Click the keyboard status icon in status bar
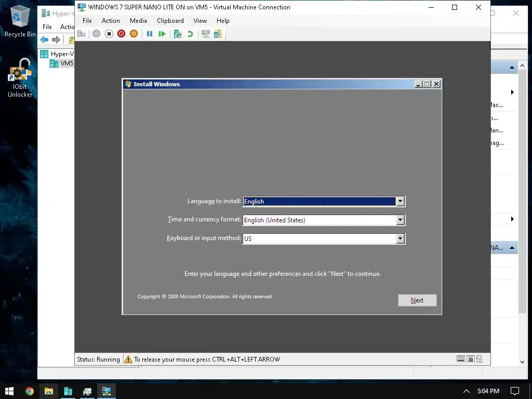532x399 pixels. (x=460, y=359)
